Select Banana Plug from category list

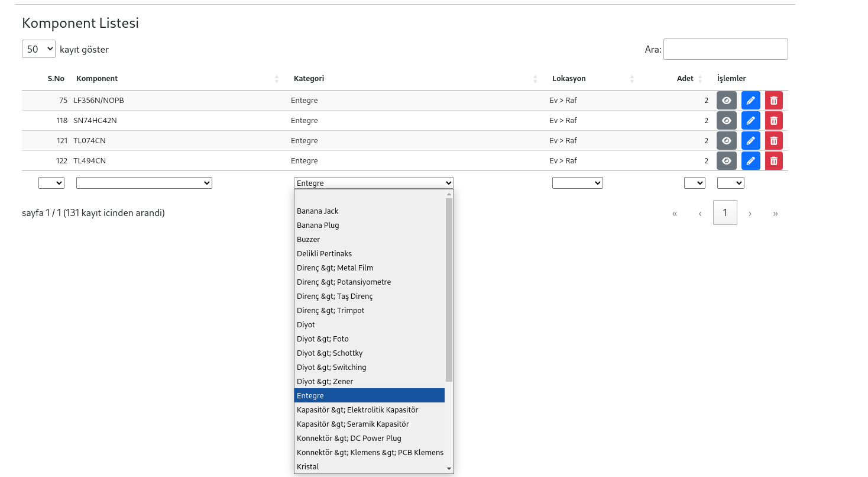[x=370, y=225]
